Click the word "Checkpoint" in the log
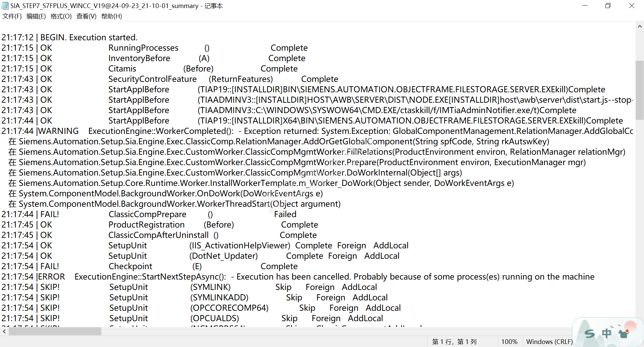Image resolution: width=644 pixels, height=347 pixels. [x=130, y=266]
